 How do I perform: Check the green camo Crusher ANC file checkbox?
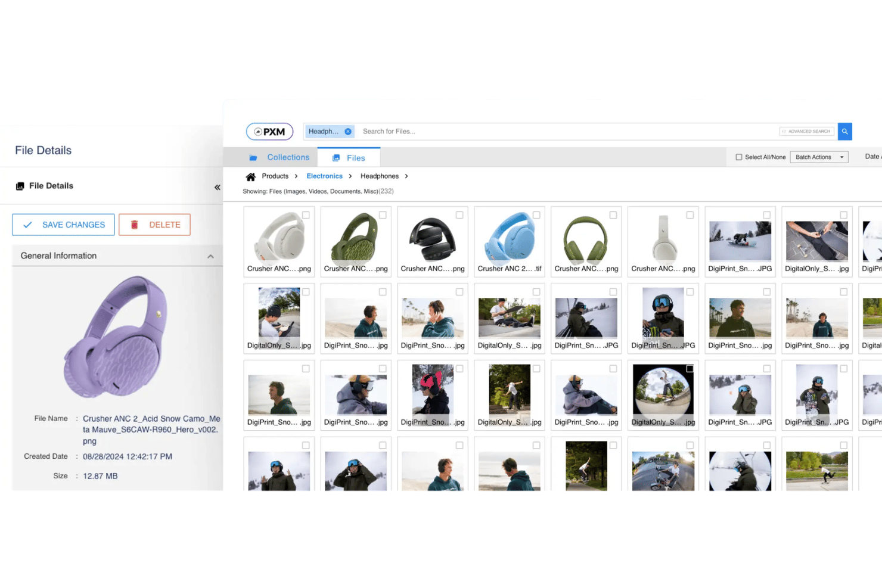[383, 215]
